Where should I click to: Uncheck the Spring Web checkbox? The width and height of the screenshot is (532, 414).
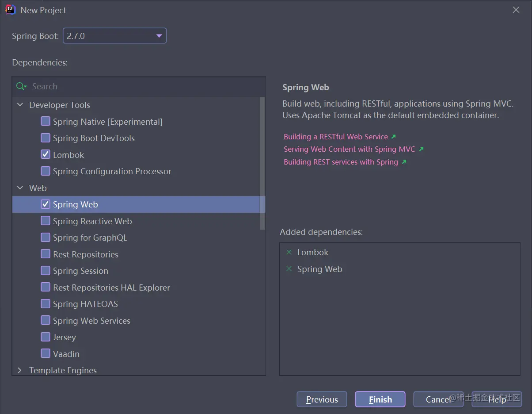pyautogui.click(x=46, y=204)
